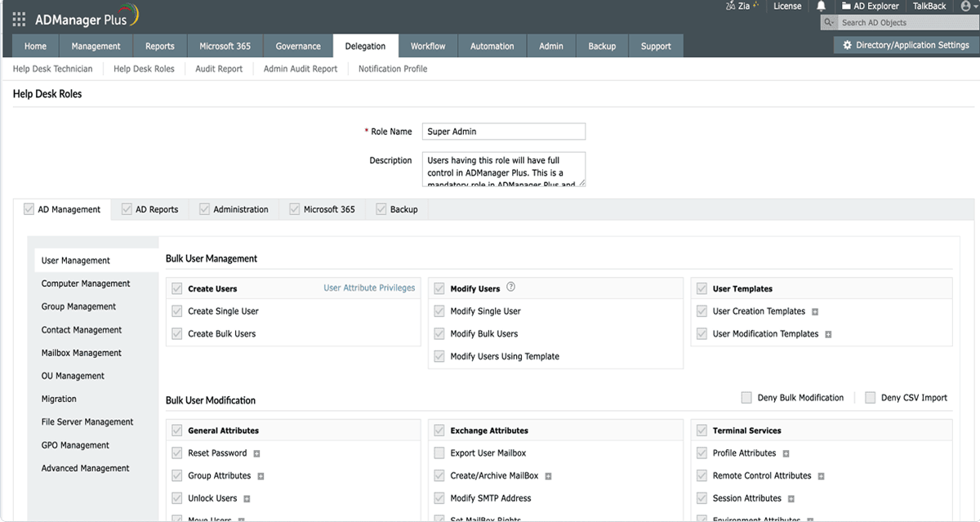Click the Modify Users help icon
Screen dimensions: 980x522
point(511,288)
